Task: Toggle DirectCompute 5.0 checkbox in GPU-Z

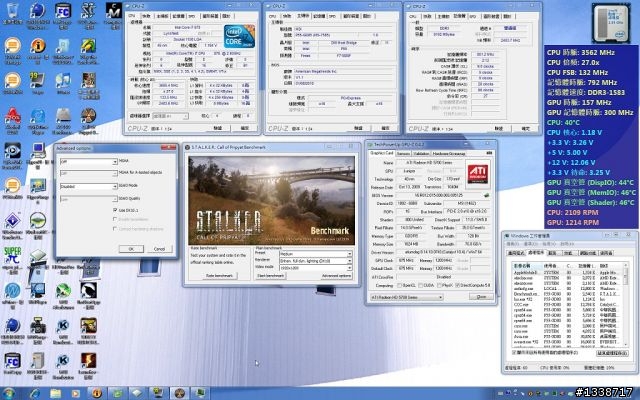Action: (x=458, y=285)
